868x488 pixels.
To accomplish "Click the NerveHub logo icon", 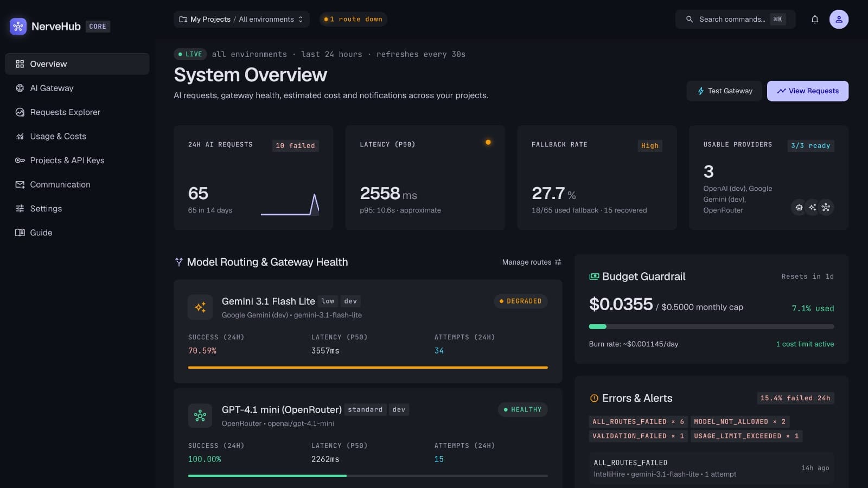I will (18, 26).
